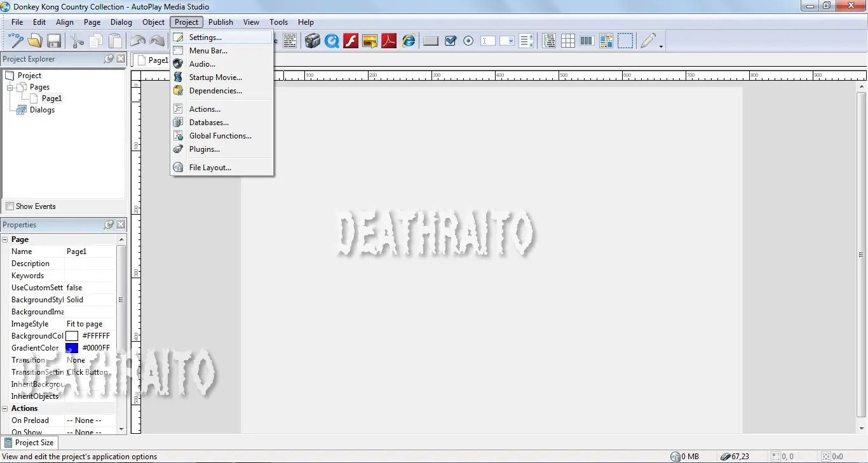Insert a progress bar object from toolbar
Screen dimensions: 868x463
(x=587, y=41)
